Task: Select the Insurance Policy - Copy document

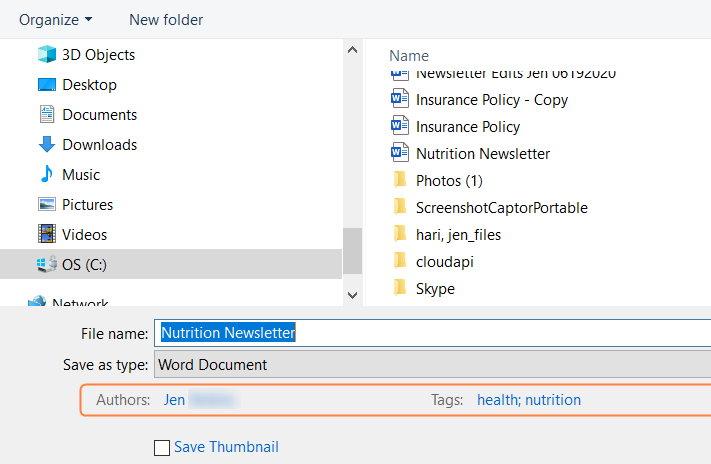Action: click(x=491, y=100)
